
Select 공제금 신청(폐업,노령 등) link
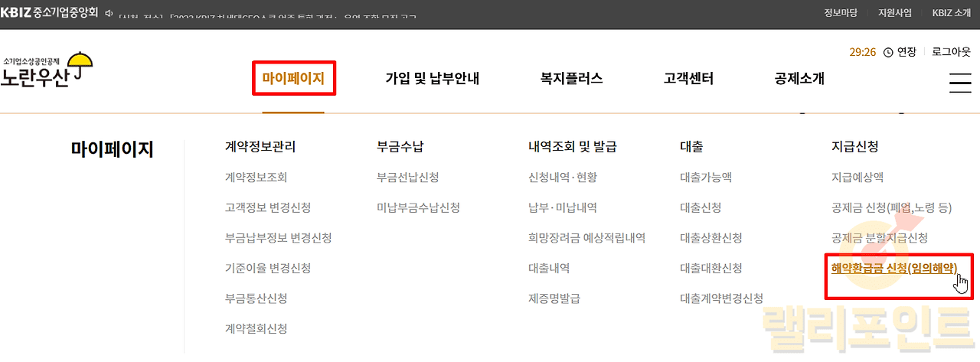click(x=891, y=207)
